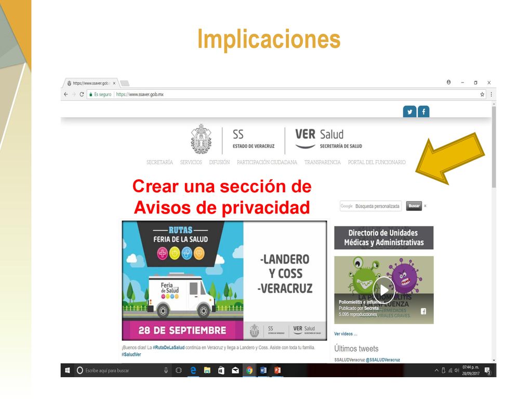Go forward with browser forward arrow
This screenshot has width=532, height=399.
tap(74, 95)
